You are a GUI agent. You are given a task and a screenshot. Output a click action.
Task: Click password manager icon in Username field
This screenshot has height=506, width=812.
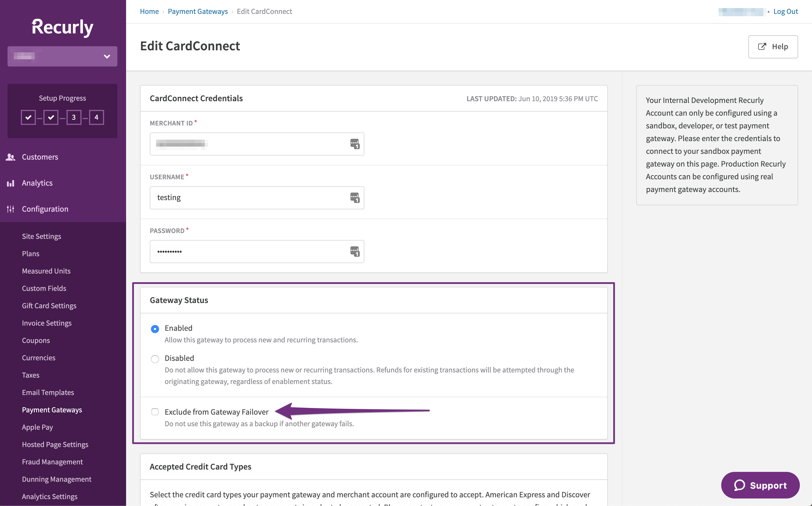[355, 197]
